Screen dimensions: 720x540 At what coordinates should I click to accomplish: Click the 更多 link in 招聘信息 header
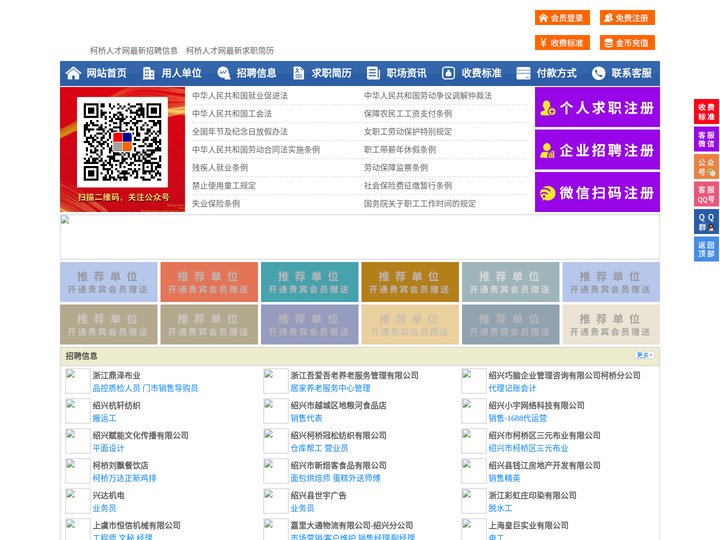pyautogui.click(x=644, y=355)
